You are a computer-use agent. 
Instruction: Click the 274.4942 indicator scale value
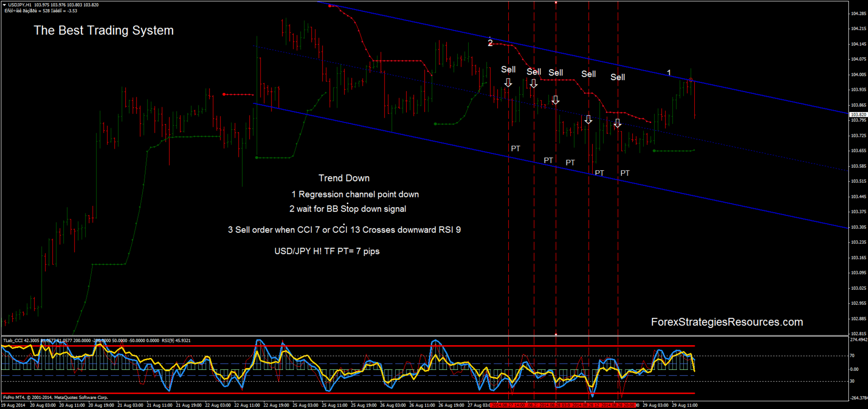(858, 340)
